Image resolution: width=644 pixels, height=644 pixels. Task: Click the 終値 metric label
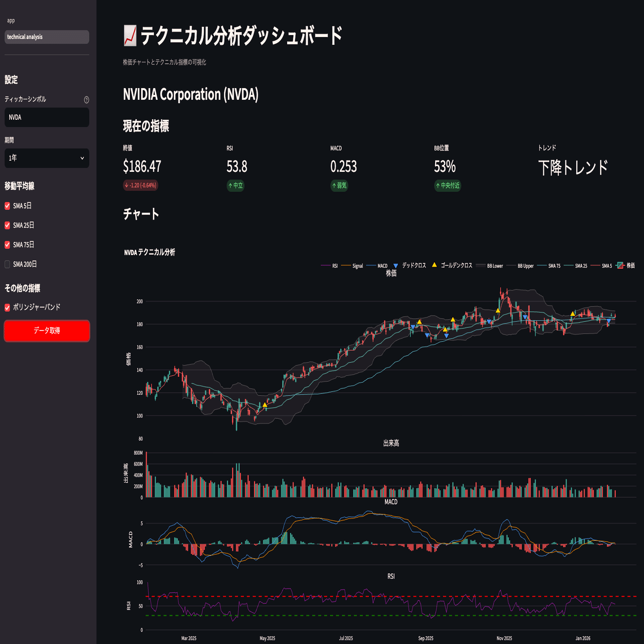(x=128, y=148)
